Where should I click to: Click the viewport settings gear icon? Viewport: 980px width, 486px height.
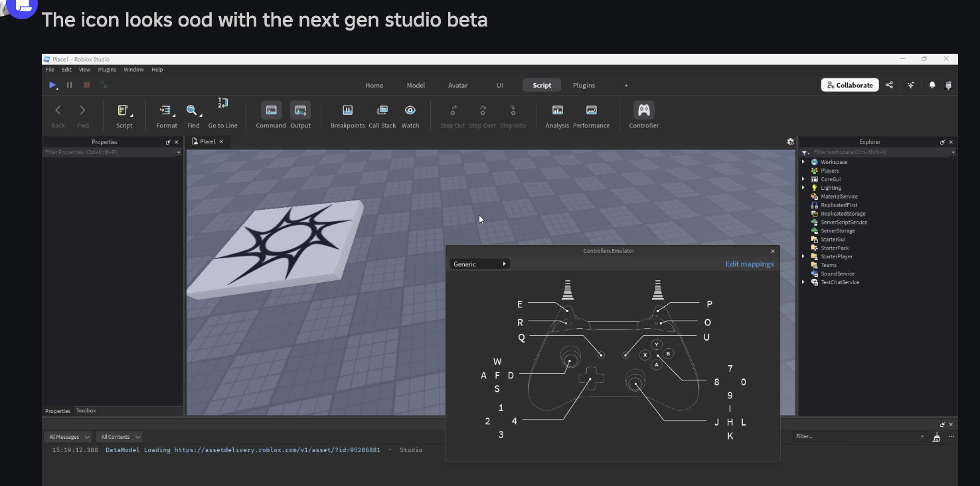coord(790,141)
